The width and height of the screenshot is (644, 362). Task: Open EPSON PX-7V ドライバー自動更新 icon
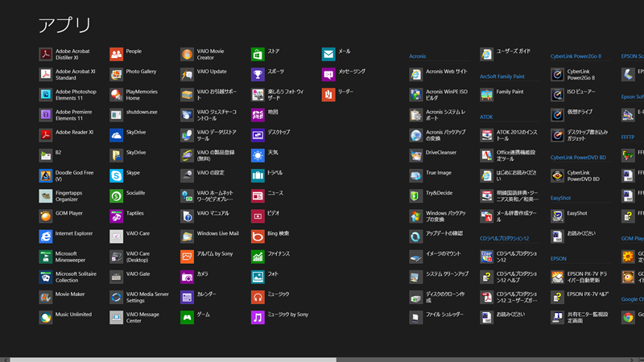557,277
